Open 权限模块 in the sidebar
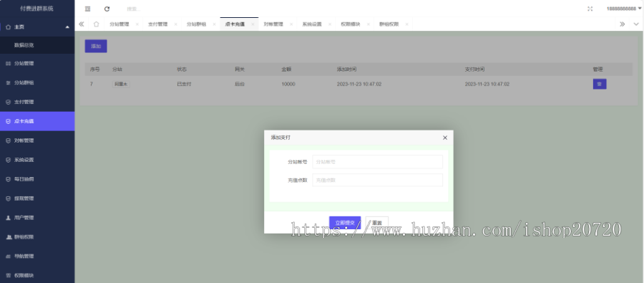Screen dimensions: 644x283 [x=37, y=275]
